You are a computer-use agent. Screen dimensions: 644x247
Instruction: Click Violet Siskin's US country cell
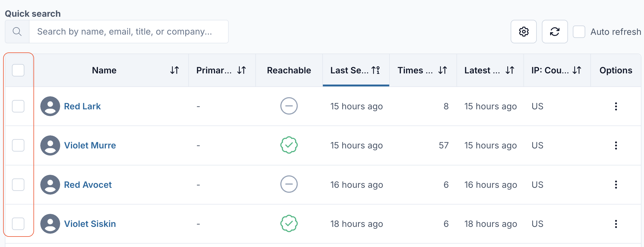point(537,224)
